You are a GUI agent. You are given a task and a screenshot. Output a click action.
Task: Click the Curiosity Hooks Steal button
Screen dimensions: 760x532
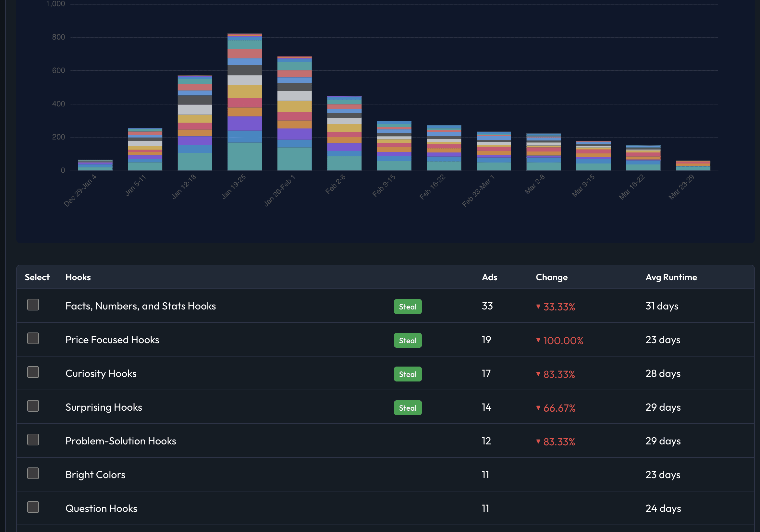[408, 374]
